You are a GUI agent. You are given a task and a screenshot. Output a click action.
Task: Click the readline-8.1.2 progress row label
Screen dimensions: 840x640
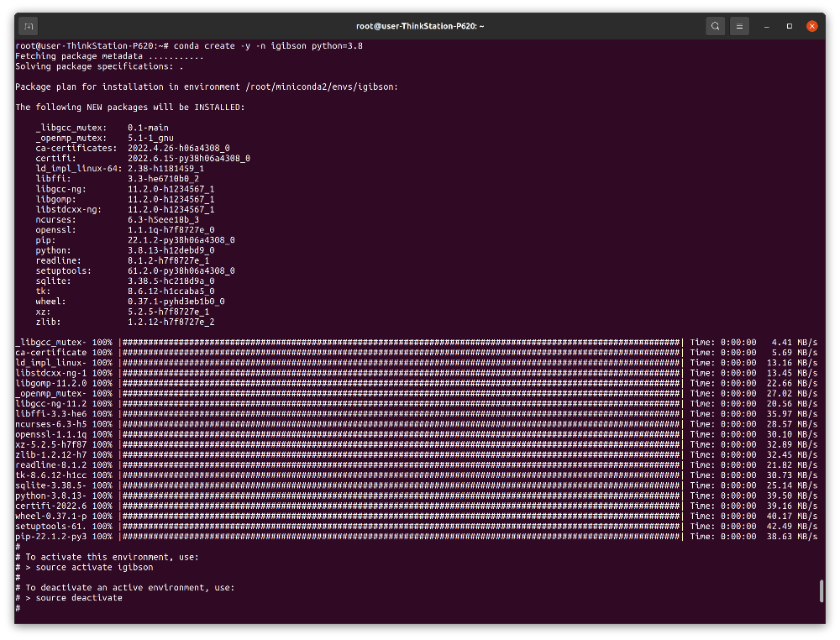coord(51,464)
